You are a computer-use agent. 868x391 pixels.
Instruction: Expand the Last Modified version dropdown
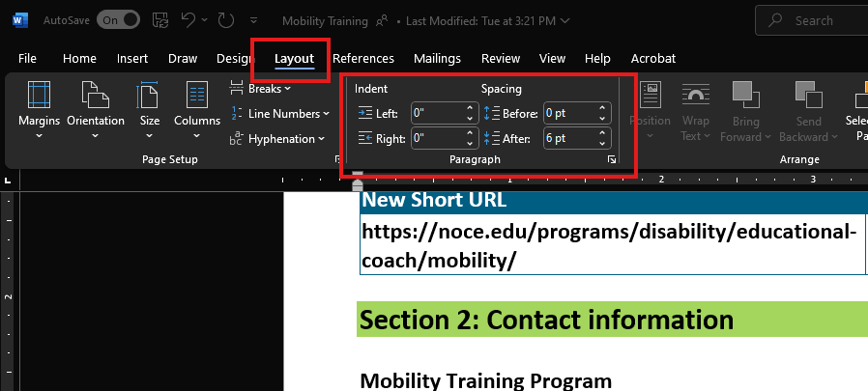pos(564,21)
